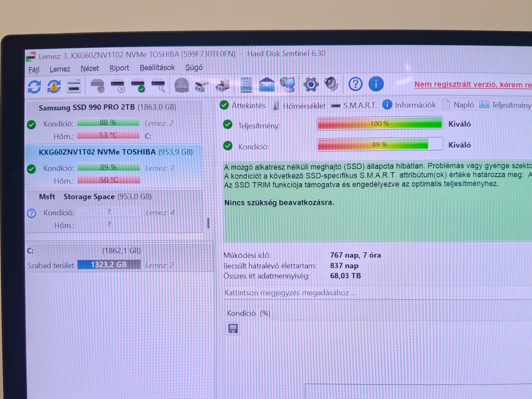Open help with the question mark icon
Viewport: 532px width, 399px height.
click(355, 84)
